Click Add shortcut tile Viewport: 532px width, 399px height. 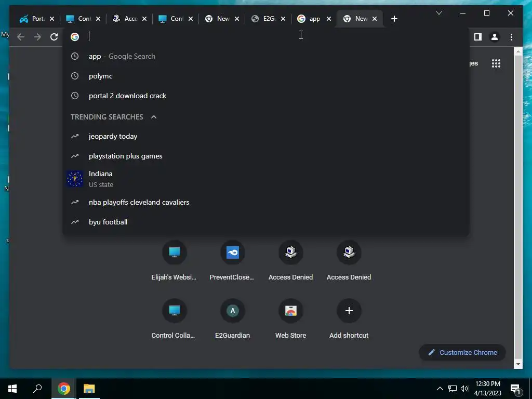[349, 319]
